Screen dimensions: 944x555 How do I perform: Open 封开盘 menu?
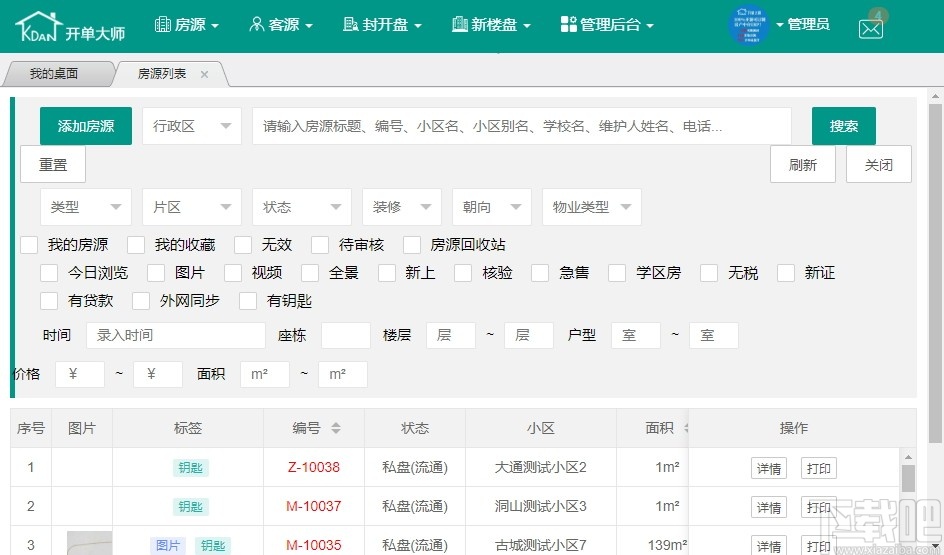[382, 25]
